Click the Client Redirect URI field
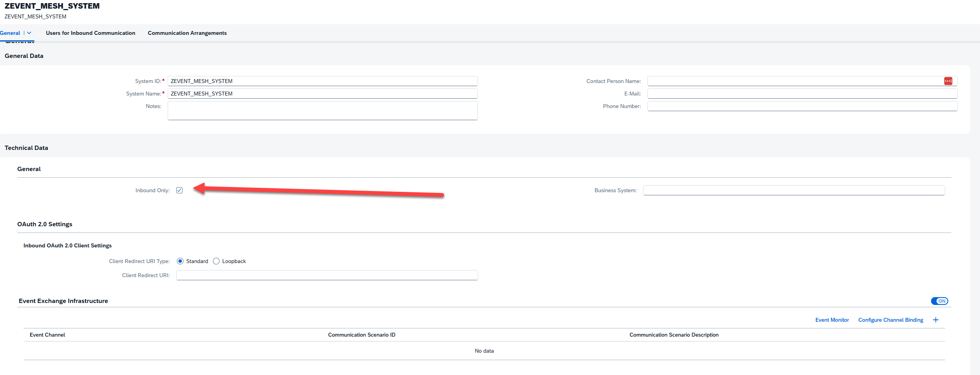Image resolution: width=980 pixels, height=375 pixels. 327,275
